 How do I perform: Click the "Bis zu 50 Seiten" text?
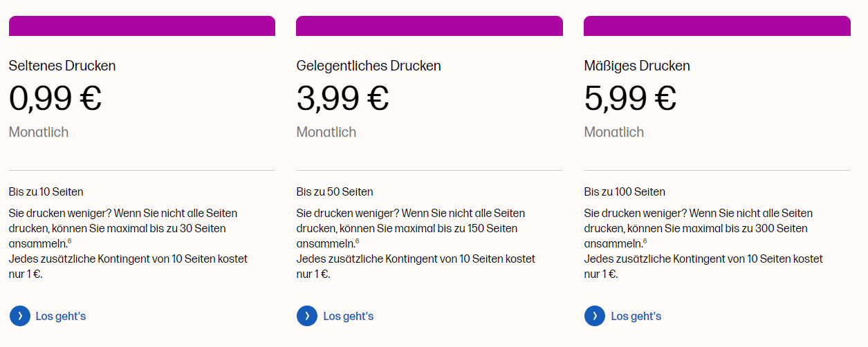[x=335, y=191]
